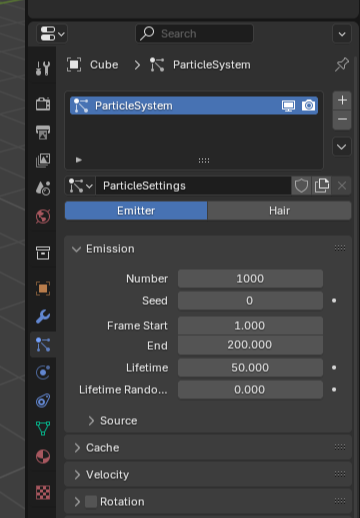360x518 pixels.
Task: Open the Render properties tab
Action: (x=43, y=104)
